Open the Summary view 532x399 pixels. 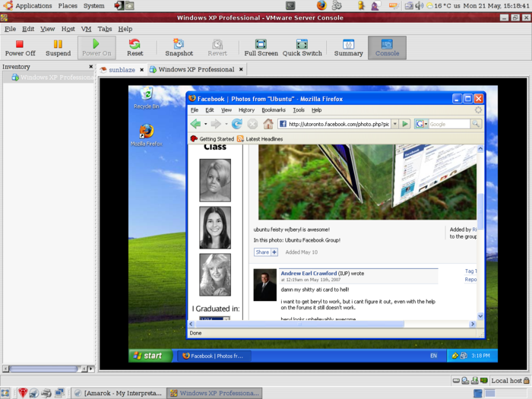(348, 48)
